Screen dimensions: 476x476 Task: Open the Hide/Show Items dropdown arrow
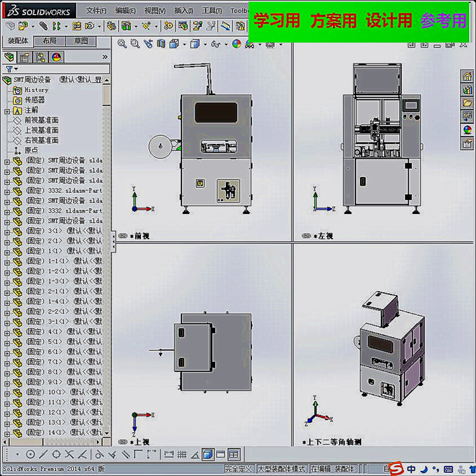click(x=226, y=44)
